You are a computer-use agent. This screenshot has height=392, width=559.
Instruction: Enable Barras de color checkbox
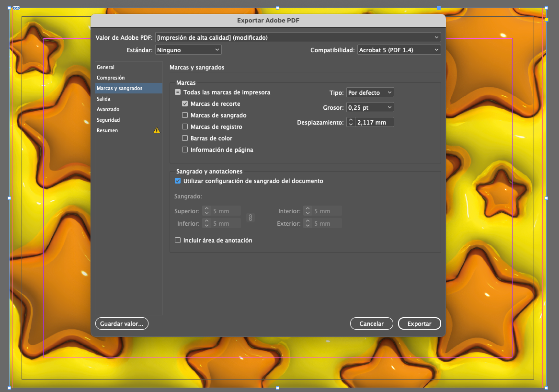point(185,138)
